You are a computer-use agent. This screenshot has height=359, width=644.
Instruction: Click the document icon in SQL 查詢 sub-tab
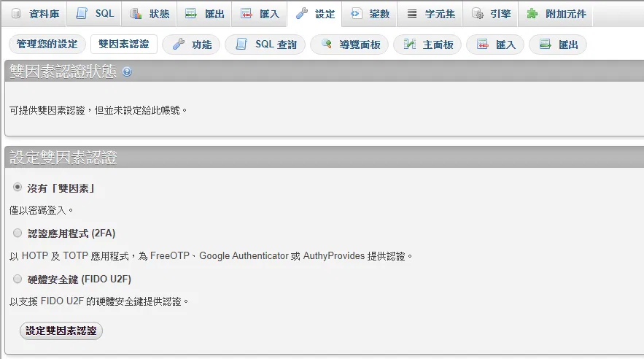tap(241, 44)
